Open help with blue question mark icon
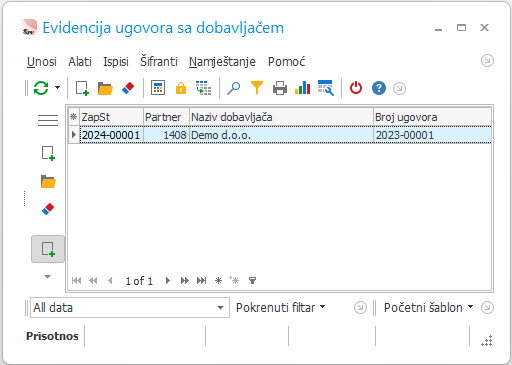The image size is (512, 365). [x=379, y=88]
